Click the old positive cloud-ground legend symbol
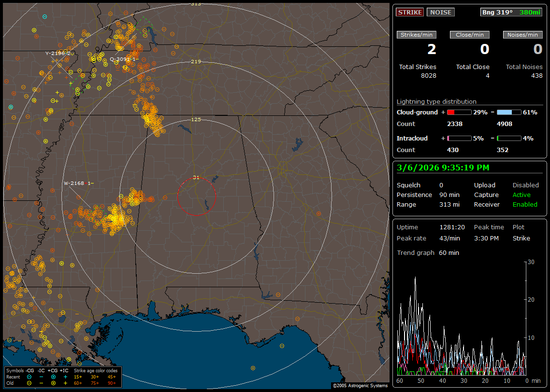The image size is (550, 392). [53, 383]
